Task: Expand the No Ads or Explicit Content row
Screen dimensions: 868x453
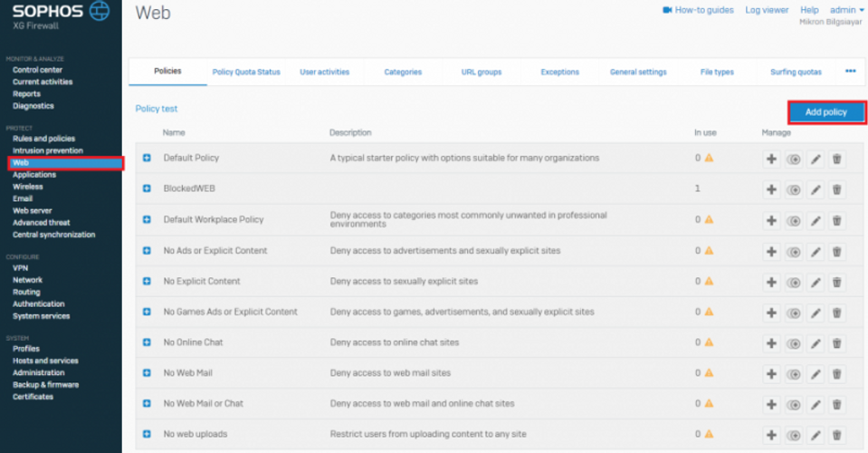Action: (x=147, y=251)
